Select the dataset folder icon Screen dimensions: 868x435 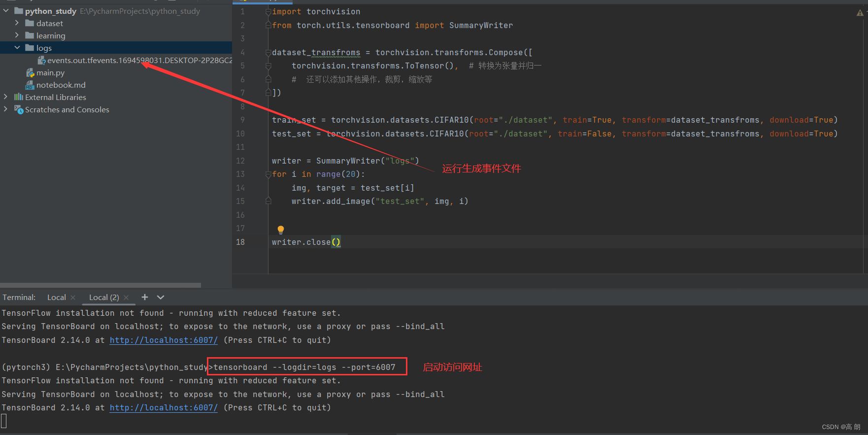(x=30, y=23)
